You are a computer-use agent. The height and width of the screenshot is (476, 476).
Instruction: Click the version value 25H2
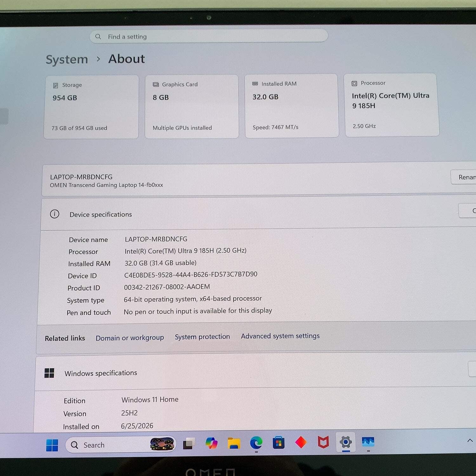click(x=129, y=413)
